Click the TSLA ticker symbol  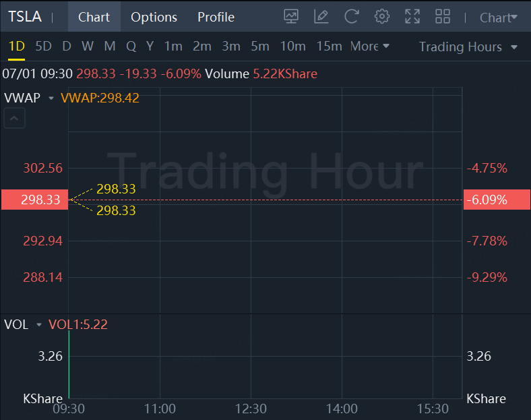(x=25, y=17)
